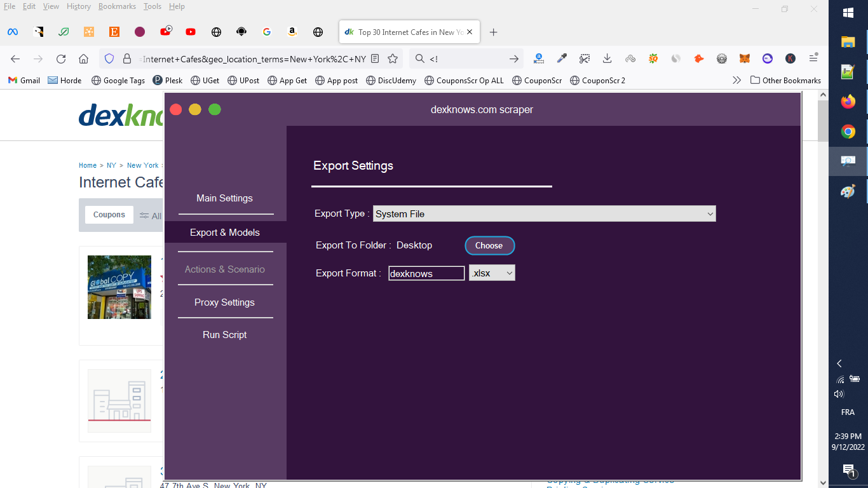Screen dimensions: 868x488
Task: Open the Help menu
Action: pyautogui.click(x=177, y=6)
